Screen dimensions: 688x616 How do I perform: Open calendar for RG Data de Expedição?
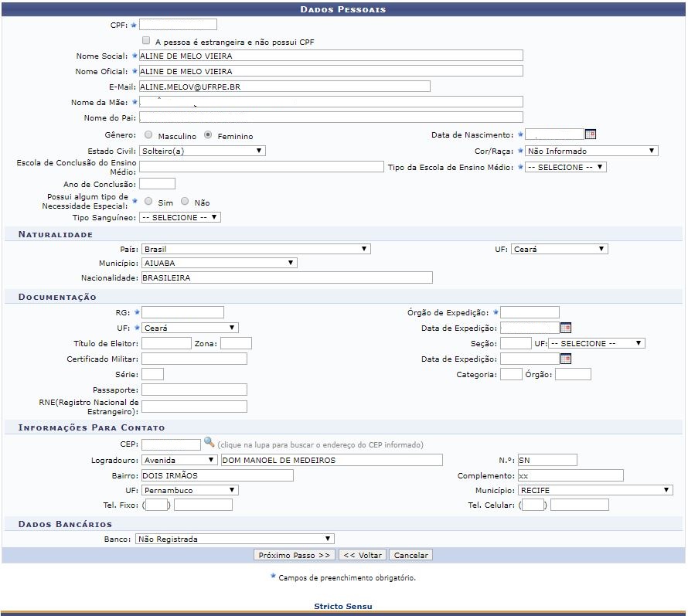coord(566,328)
